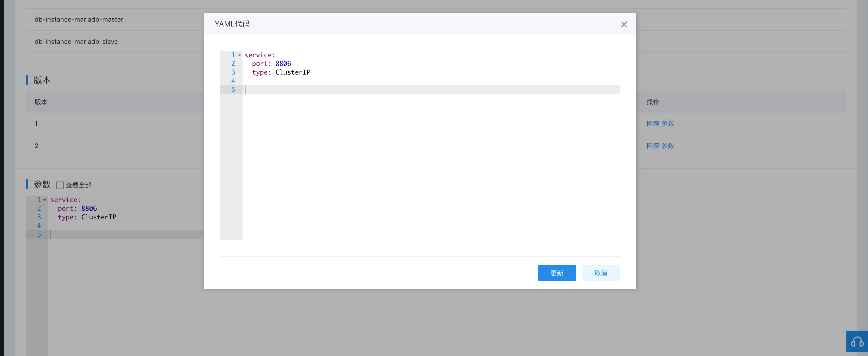The width and height of the screenshot is (868, 356).
Task: Click version number 2 cell
Action: 36,146
